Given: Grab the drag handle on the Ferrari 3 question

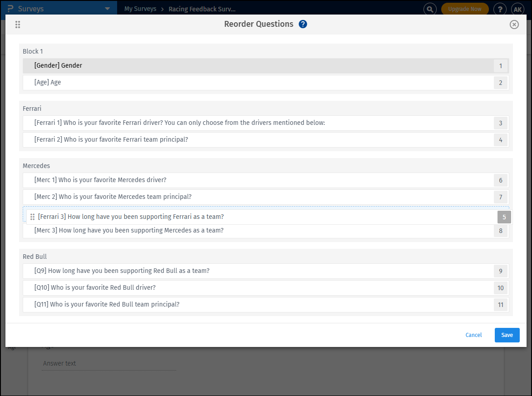Looking at the screenshot, I should [32, 217].
